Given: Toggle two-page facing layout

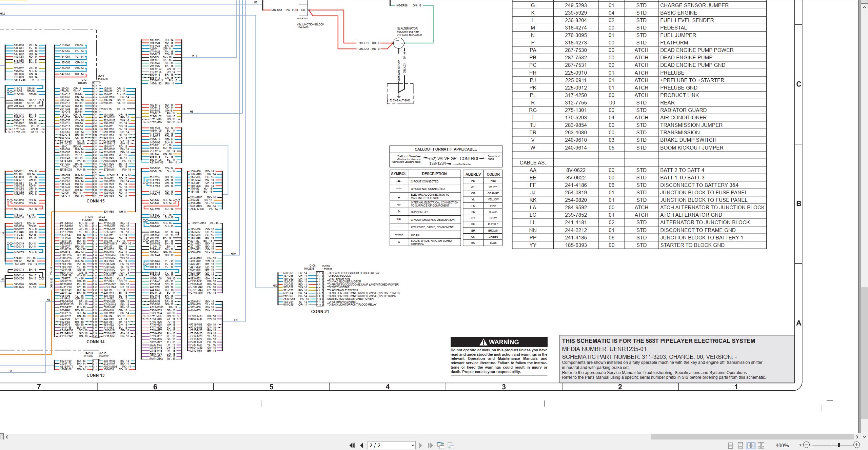Looking at the screenshot, I should (x=751, y=445).
